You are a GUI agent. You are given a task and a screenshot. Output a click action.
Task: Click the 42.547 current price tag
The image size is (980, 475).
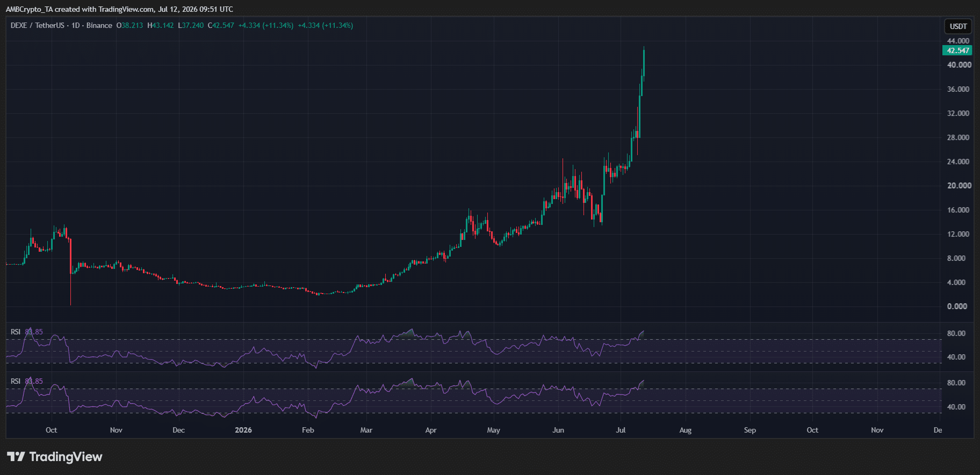point(957,50)
